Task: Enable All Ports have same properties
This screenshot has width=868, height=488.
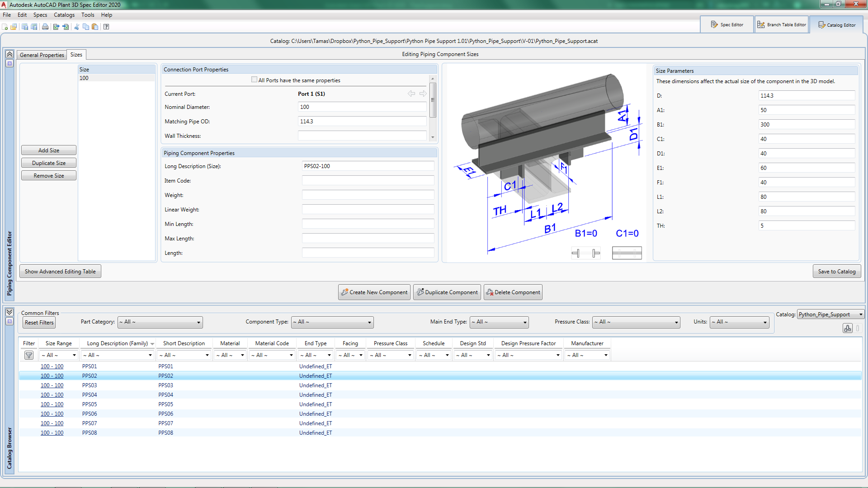Action: point(254,80)
